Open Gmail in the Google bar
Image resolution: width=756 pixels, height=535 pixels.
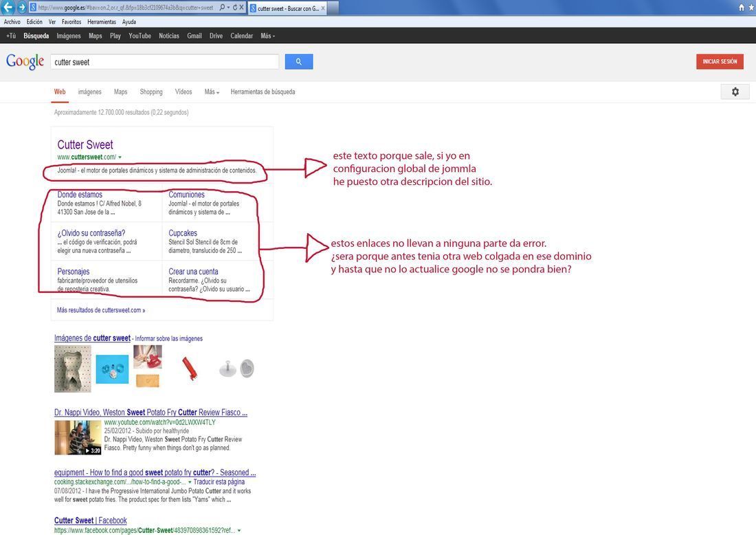click(x=194, y=36)
